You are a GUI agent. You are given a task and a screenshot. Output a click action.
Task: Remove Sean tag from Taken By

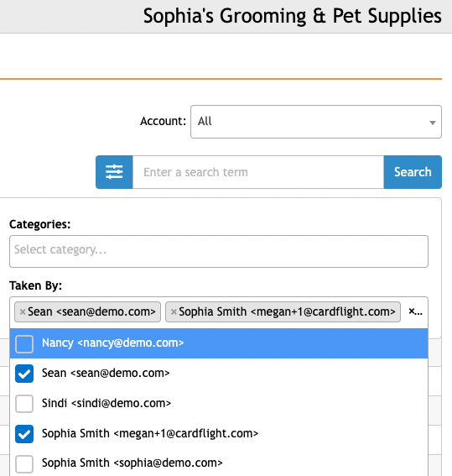pyautogui.click(x=23, y=311)
